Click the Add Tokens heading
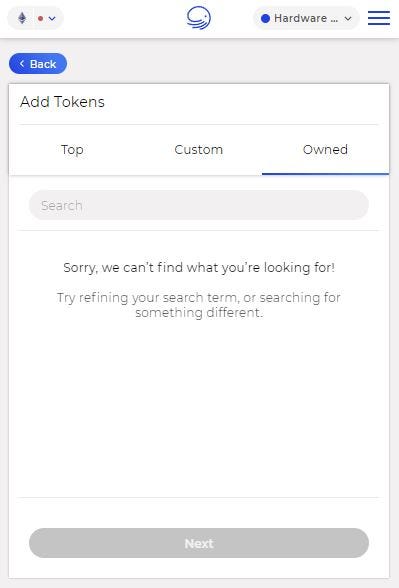The width and height of the screenshot is (399, 588). coord(62,102)
